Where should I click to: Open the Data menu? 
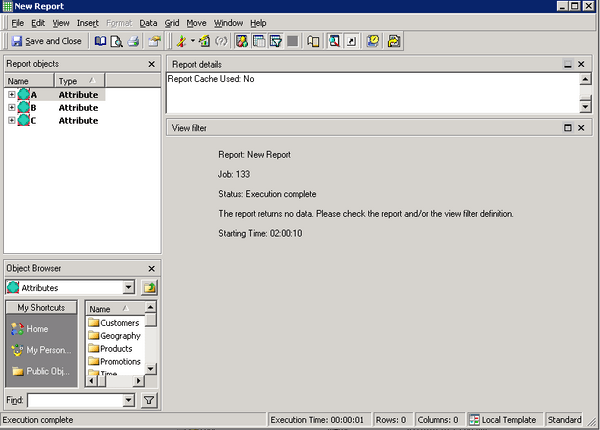[148, 22]
